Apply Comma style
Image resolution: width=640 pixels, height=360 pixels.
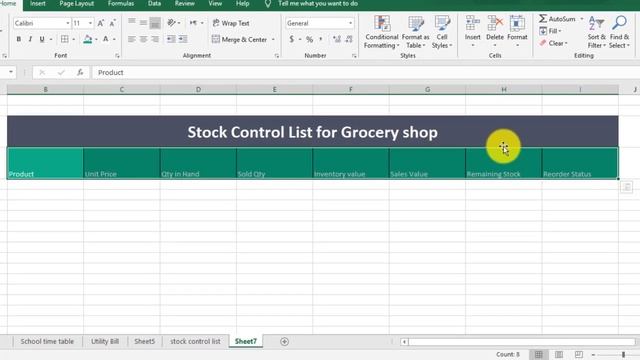coord(321,39)
